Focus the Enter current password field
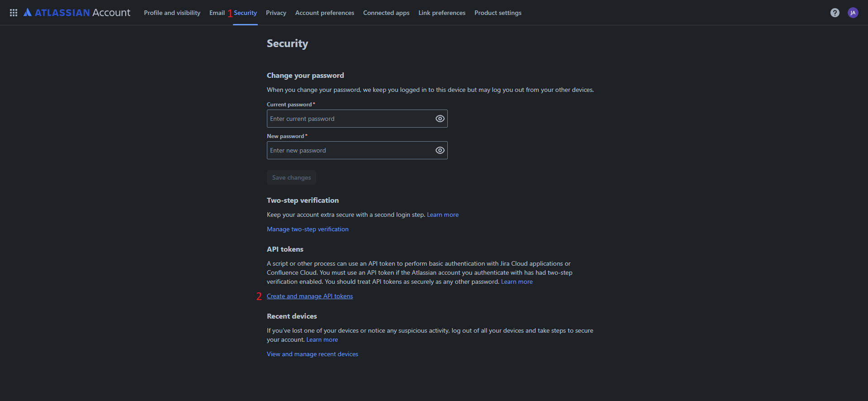The image size is (868, 401). click(348, 119)
